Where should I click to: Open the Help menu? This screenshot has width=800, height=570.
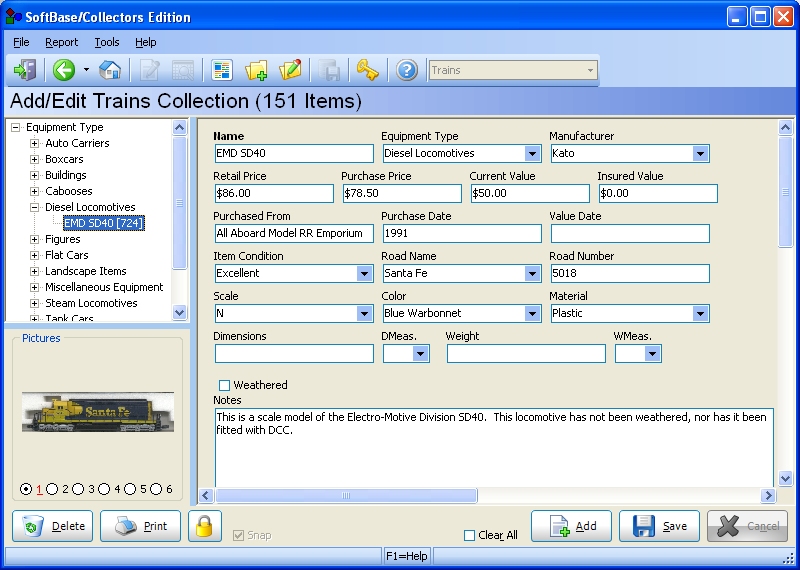tap(145, 42)
